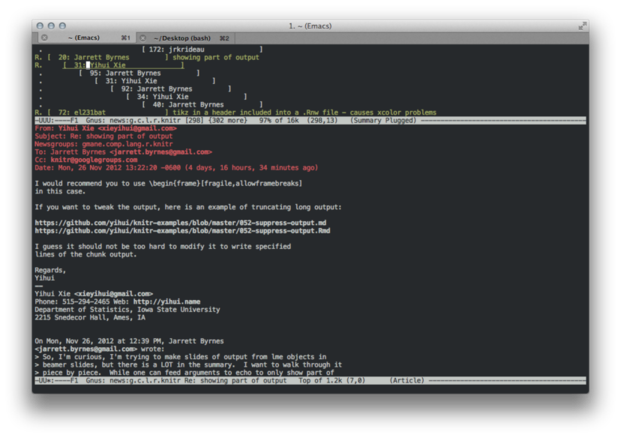Open the 052-suppress-output.md GitHub link
The image size is (621, 438).
coord(180,222)
